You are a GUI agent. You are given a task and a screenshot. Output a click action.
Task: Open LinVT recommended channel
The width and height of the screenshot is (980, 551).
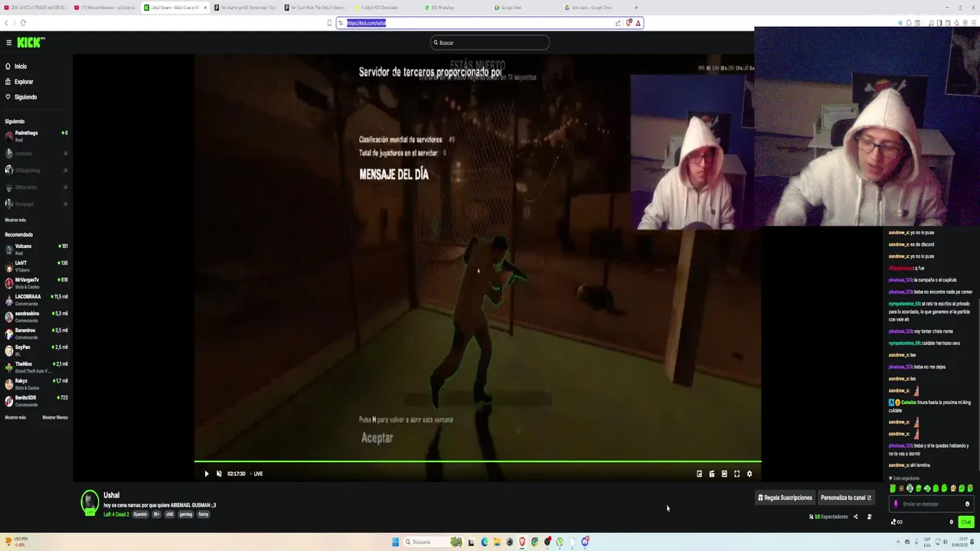click(x=36, y=266)
